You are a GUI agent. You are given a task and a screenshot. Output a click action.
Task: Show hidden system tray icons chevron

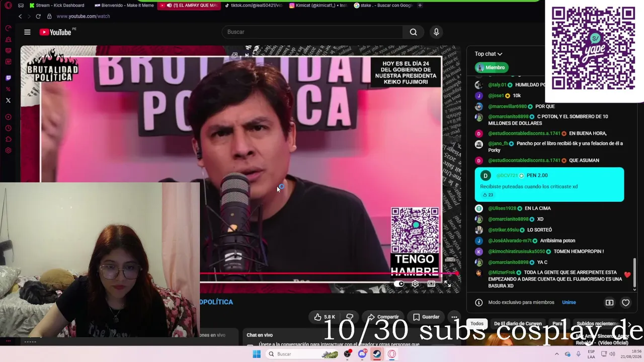[556, 354]
